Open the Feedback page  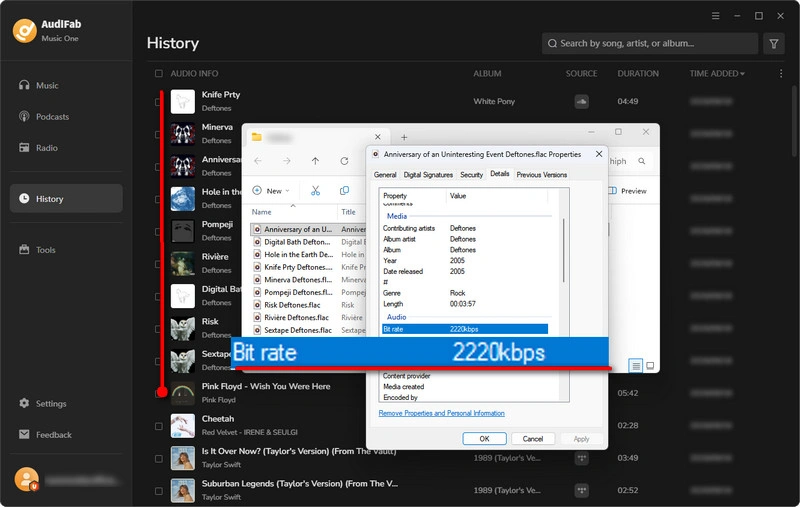(45, 434)
